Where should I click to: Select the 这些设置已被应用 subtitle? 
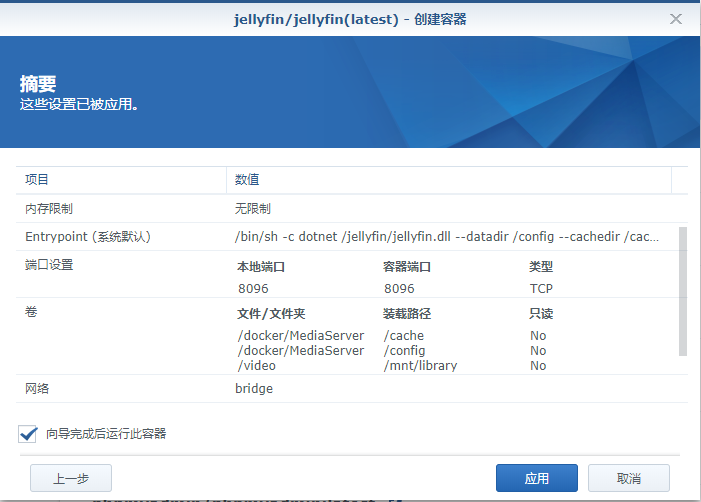click(79, 104)
